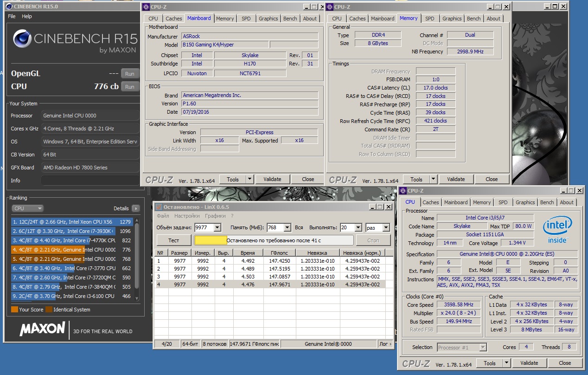Run the CPU benchmark in Cinebench
Viewport: 588px width, 375px height.
coord(130,87)
